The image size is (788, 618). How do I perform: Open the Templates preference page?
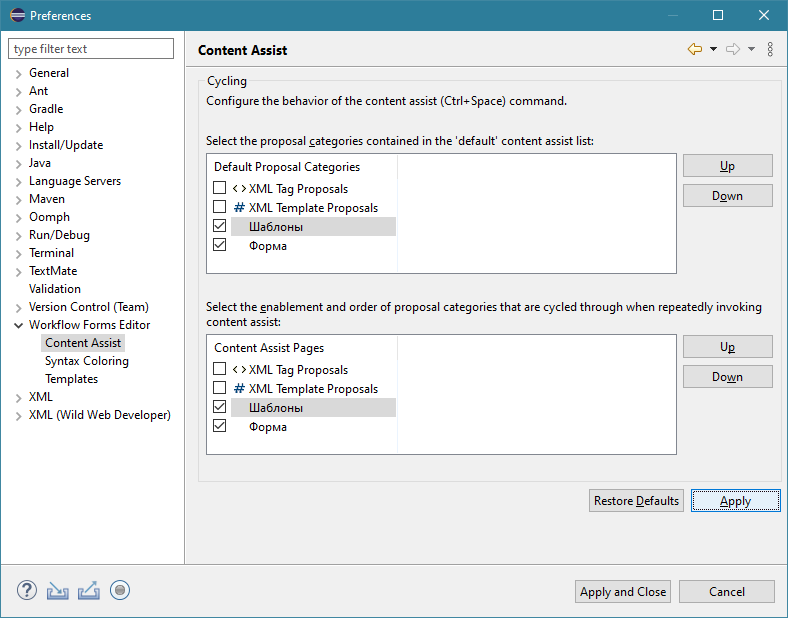(71, 379)
